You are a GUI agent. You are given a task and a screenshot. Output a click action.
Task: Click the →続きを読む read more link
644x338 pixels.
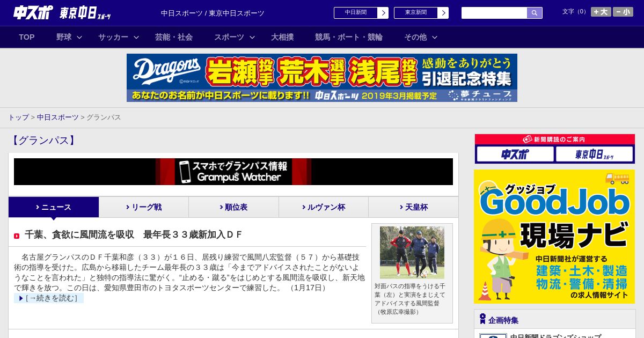pyautogui.click(x=49, y=298)
